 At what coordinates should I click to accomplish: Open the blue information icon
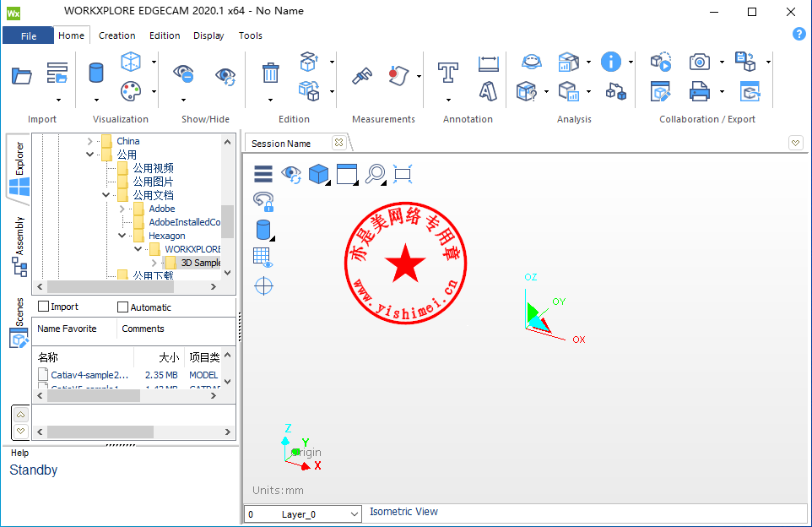[611, 62]
